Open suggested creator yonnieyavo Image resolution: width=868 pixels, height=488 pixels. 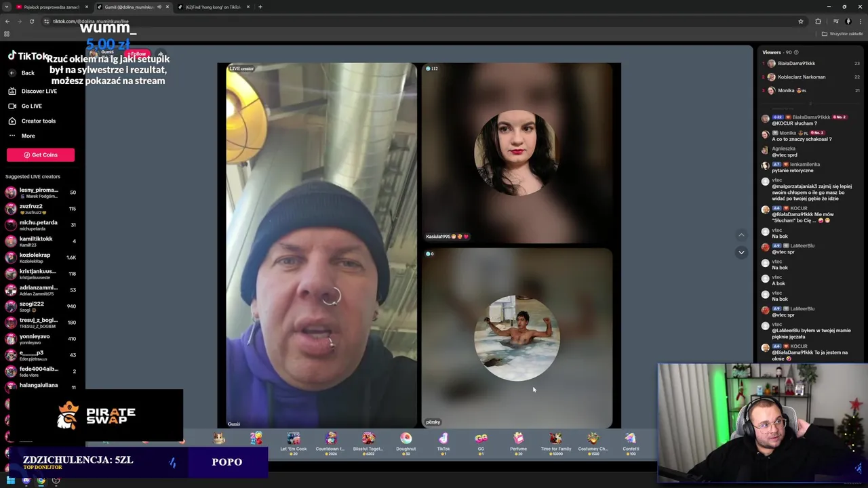pyautogui.click(x=41, y=339)
